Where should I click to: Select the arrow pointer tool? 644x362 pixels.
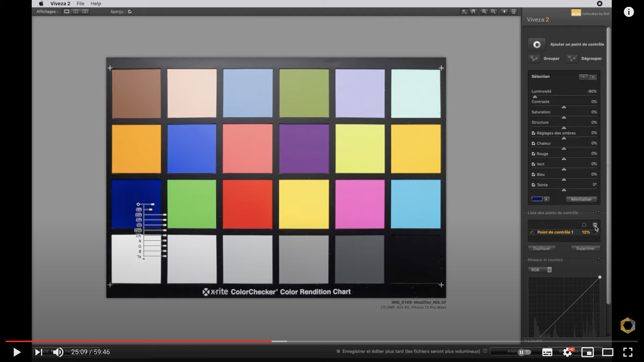464,12
